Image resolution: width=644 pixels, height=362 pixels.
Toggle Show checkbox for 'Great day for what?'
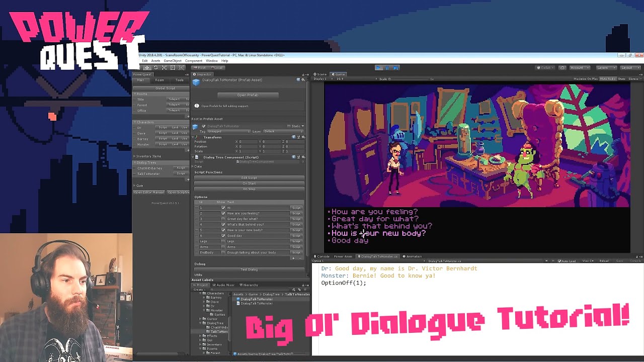tap(223, 219)
